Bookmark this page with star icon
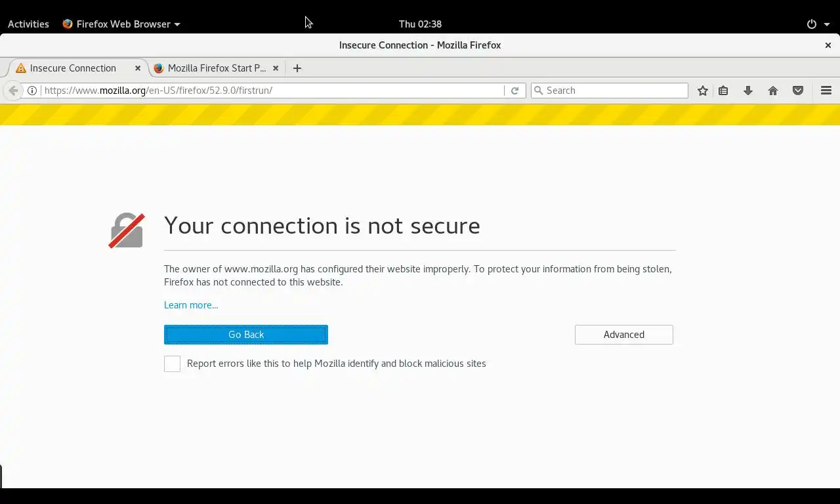840x504 pixels. point(703,91)
